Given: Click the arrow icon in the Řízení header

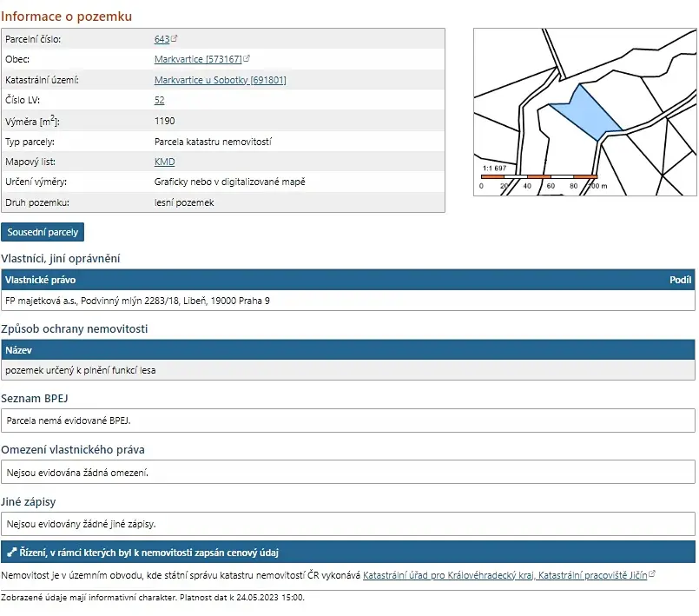Looking at the screenshot, I should (x=11, y=553).
